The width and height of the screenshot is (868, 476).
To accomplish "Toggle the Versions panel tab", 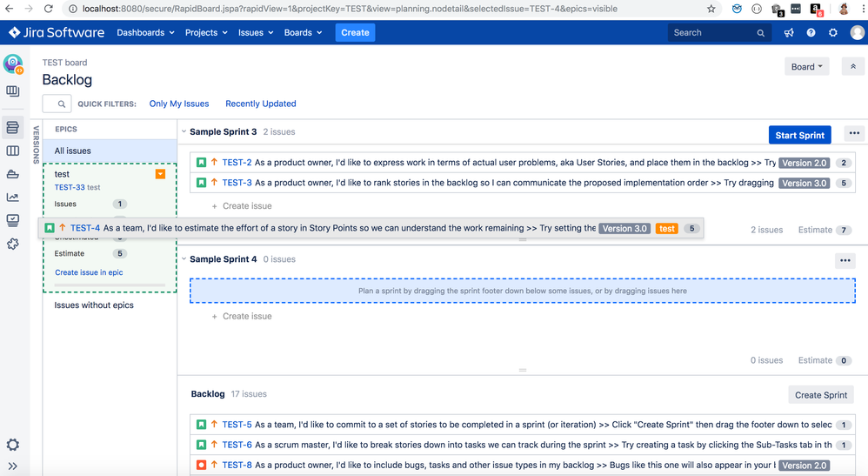I will tap(37, 144).
